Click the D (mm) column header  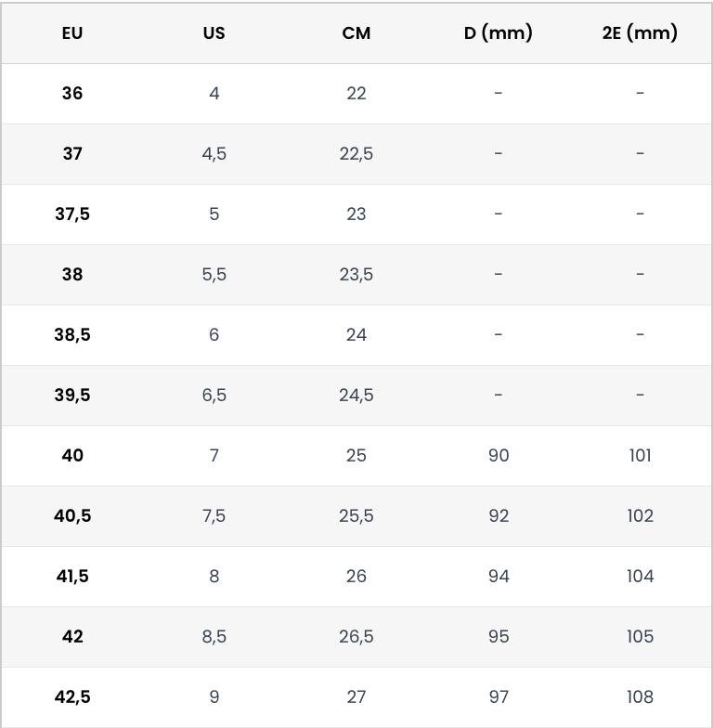499,33
